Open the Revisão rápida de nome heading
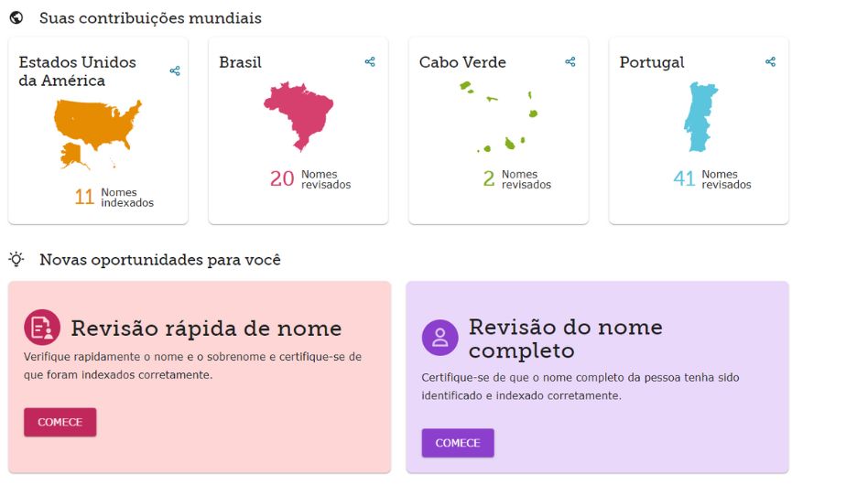The image size is (868, 496). pyautogui.click(x=206, y=329)
